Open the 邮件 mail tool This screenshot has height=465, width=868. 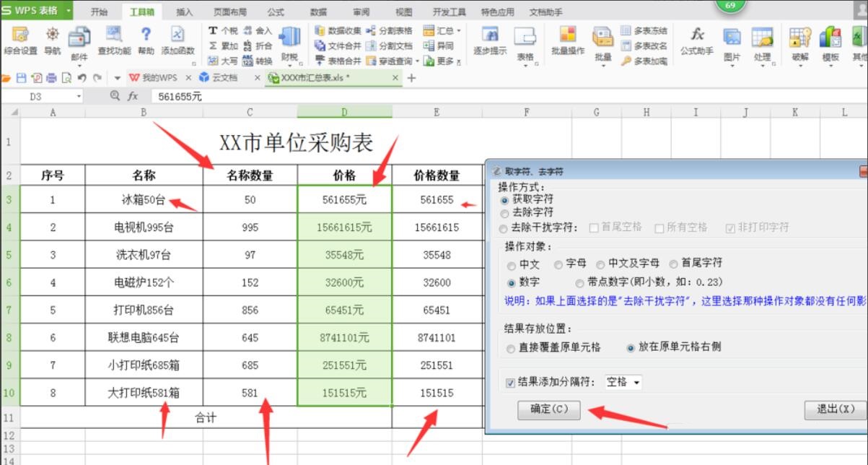click(x=79, y=45)
